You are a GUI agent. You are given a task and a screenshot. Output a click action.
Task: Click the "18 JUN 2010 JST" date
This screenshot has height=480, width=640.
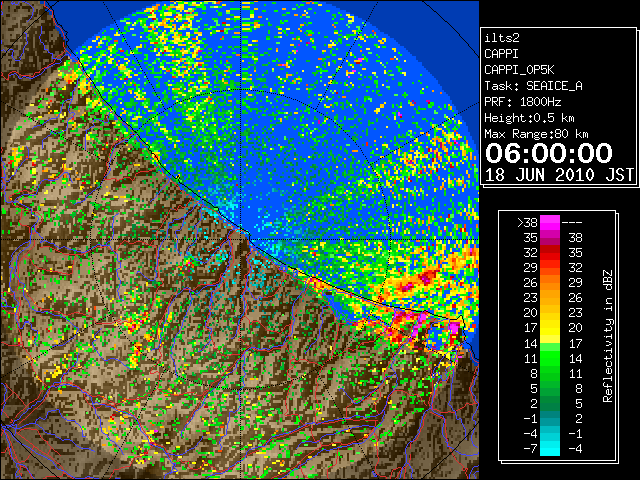(x=559, y=175)
